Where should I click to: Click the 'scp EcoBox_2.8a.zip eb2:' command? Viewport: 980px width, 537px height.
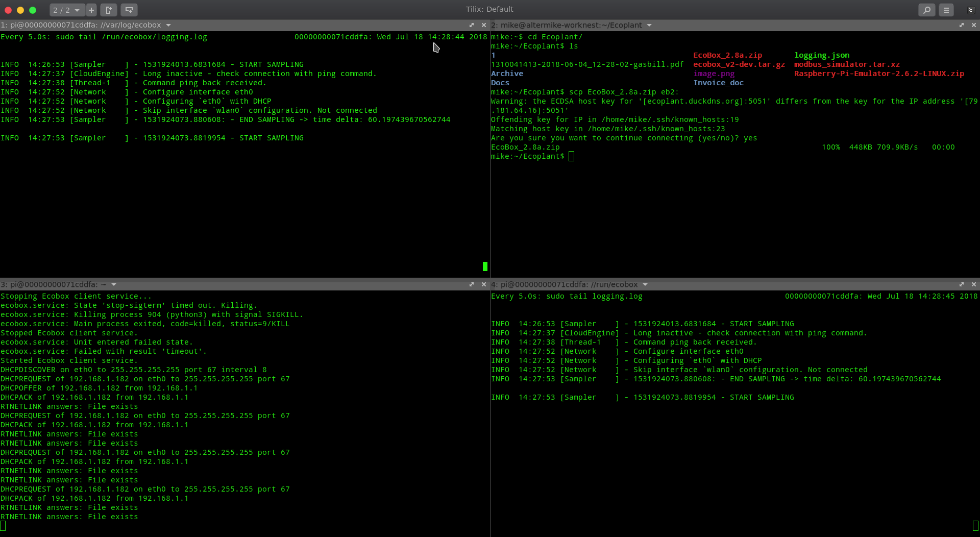624,92
